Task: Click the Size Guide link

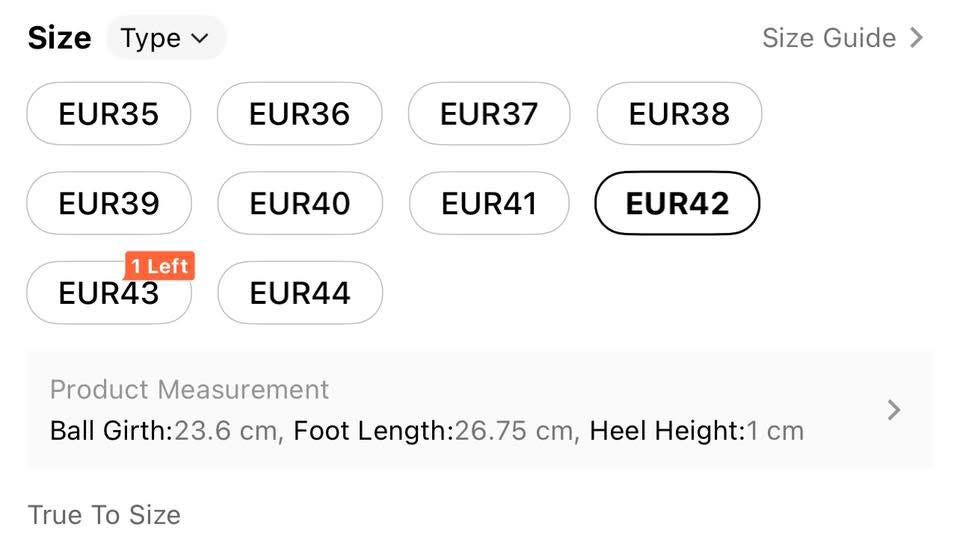Action: (828, 38)
